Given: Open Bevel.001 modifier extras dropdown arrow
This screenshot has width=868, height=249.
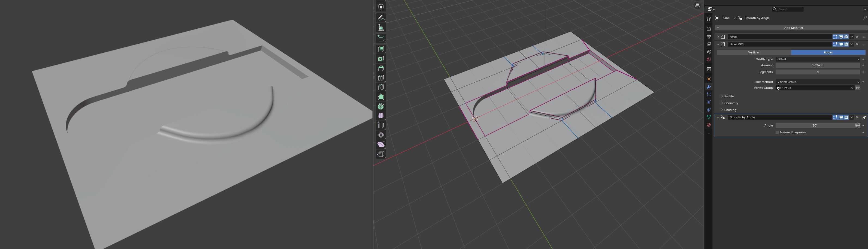Looking at the screenshot, I should click(x=851, y=44).
